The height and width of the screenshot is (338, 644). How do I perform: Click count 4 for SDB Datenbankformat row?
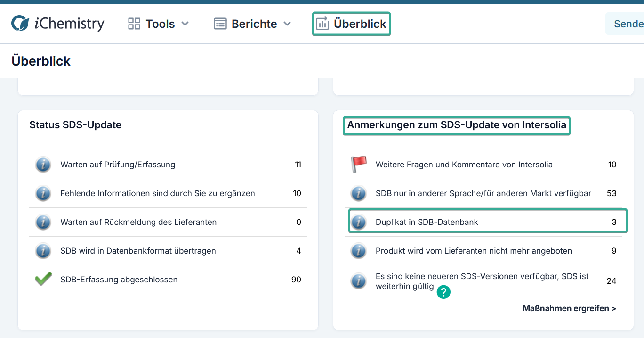(299, 251)
